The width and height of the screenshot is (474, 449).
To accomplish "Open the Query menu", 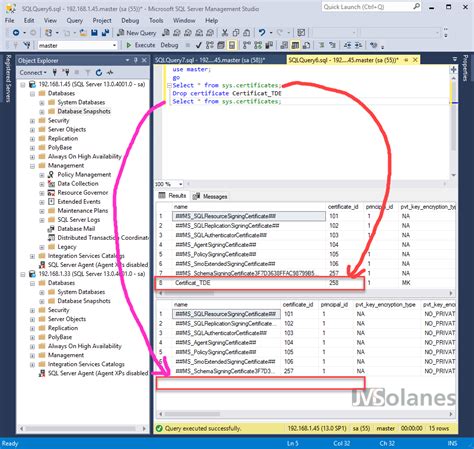I will click(75, 20).
